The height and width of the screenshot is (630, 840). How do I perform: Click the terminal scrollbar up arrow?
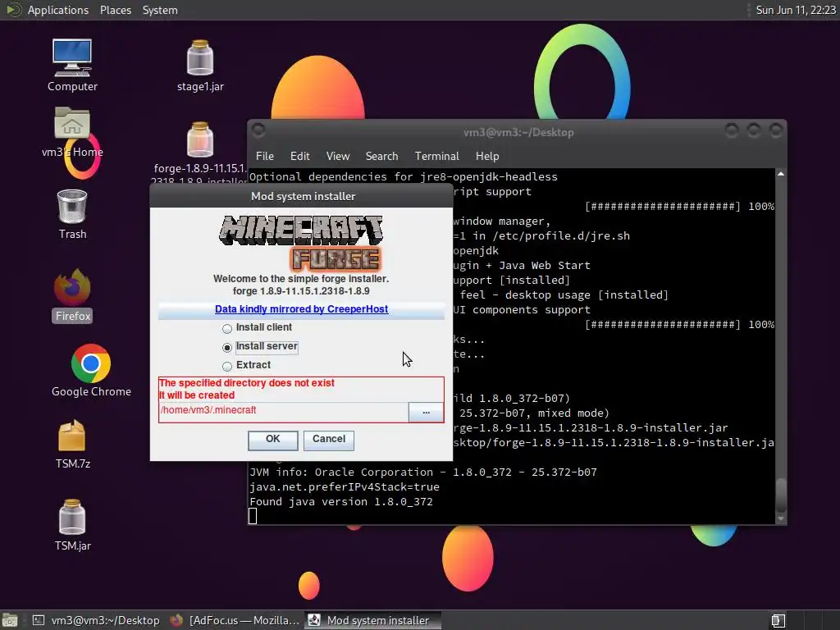[781, 174]
